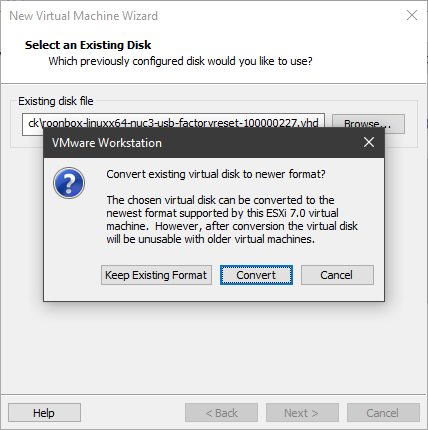Click the 'Existing disk file' group label
This screenshot has height=430, width=428.
pos(56,101)
